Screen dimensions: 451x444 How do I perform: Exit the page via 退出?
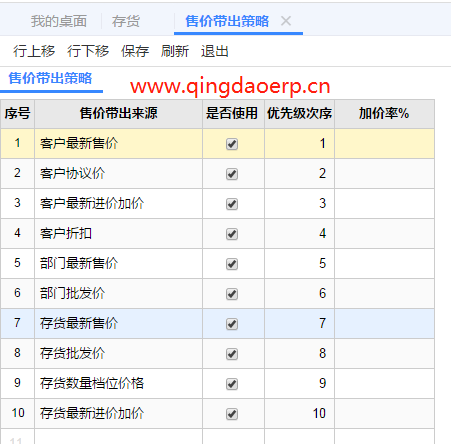point(215,52)
